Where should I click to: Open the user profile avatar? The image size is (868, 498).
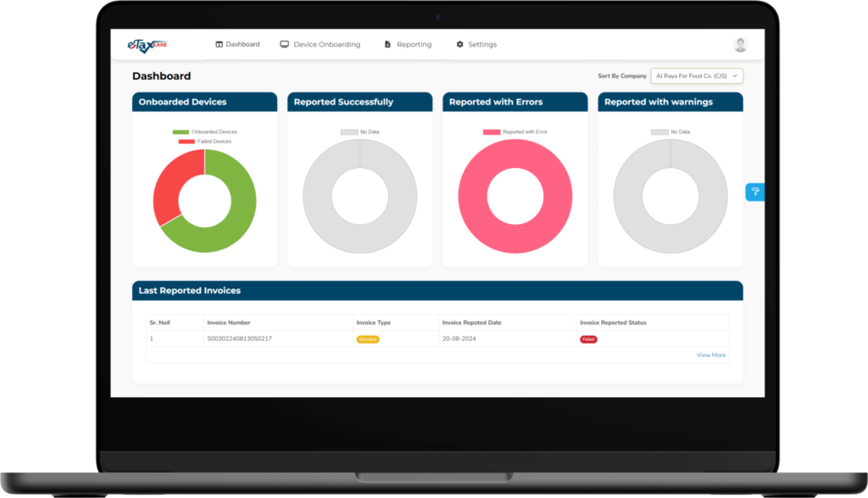tap(740, 45)
